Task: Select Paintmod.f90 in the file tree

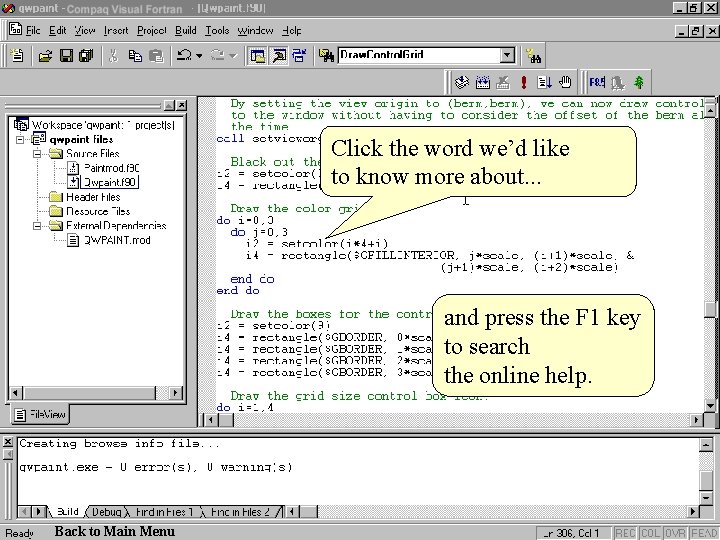Action: coord(109,168)
